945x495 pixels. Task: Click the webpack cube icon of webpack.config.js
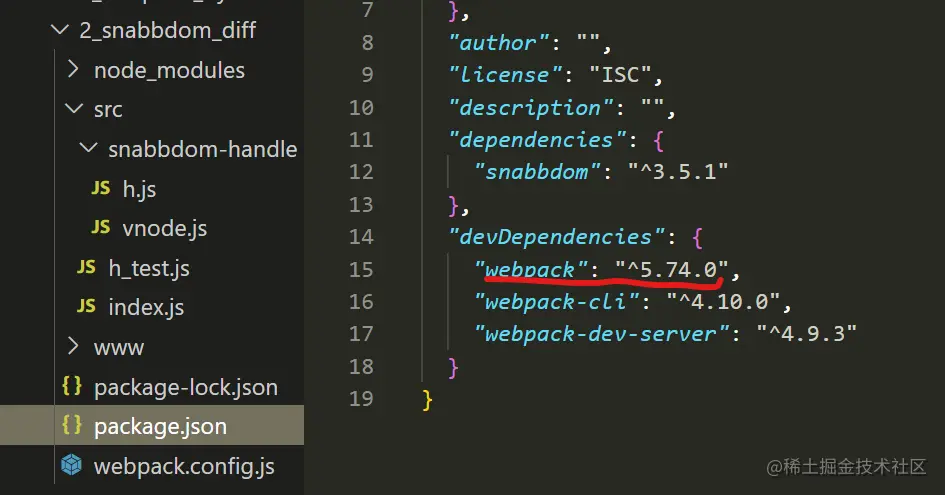click(x=72, y=465)
